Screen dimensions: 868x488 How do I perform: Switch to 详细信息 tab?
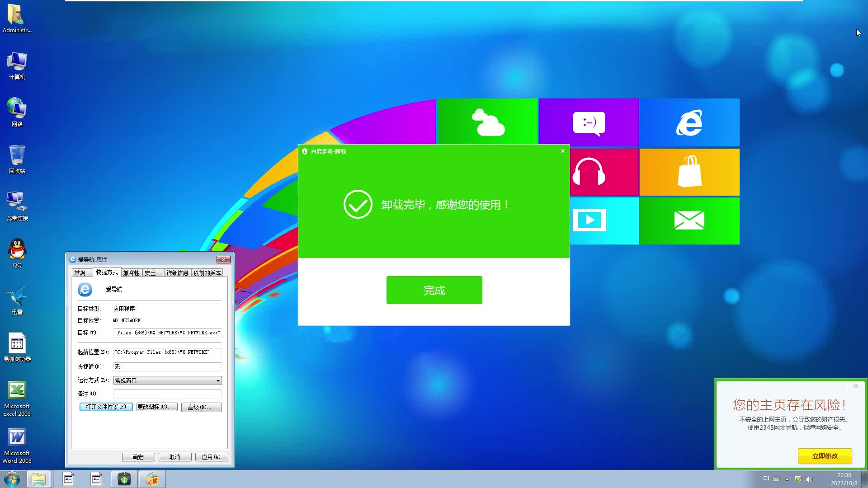click(x=177, y=273)
